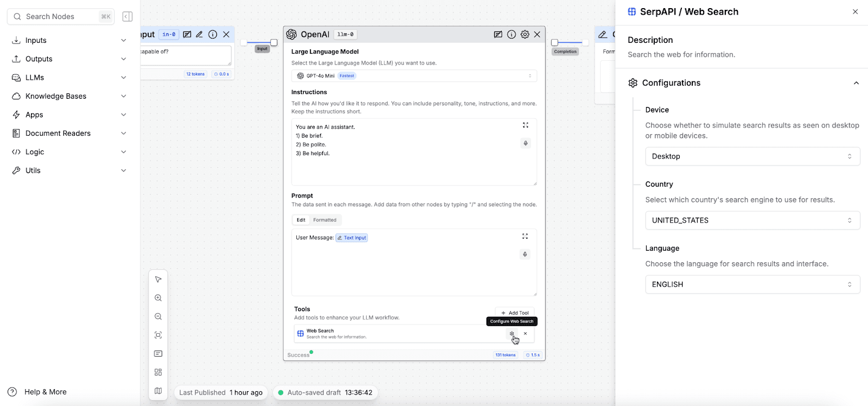Open the Language dropdown set to ENGLISH
This screenshot has width=868, height=406.
[x=752, y=284]
